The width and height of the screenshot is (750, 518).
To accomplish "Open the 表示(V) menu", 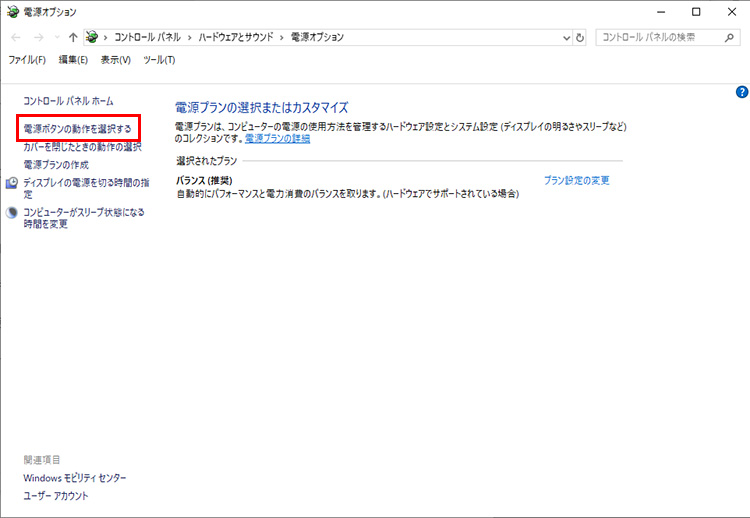I will coord(115,60).
